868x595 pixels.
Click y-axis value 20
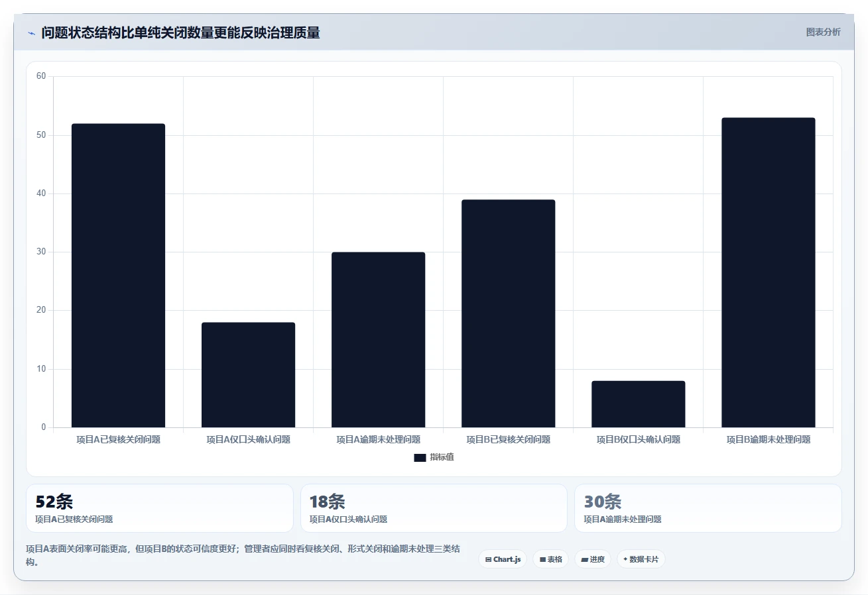click(41, 310)
